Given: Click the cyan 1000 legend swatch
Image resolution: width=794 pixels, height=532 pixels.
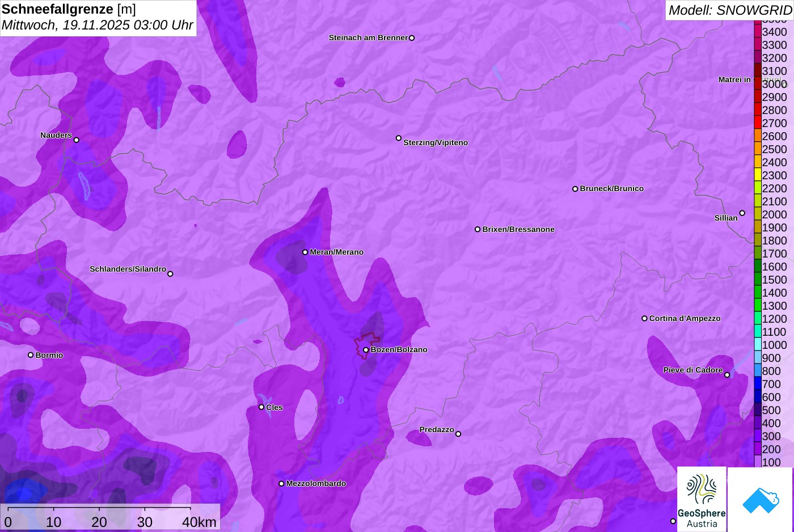Looking at the screenshot, I should click(758, 345).
